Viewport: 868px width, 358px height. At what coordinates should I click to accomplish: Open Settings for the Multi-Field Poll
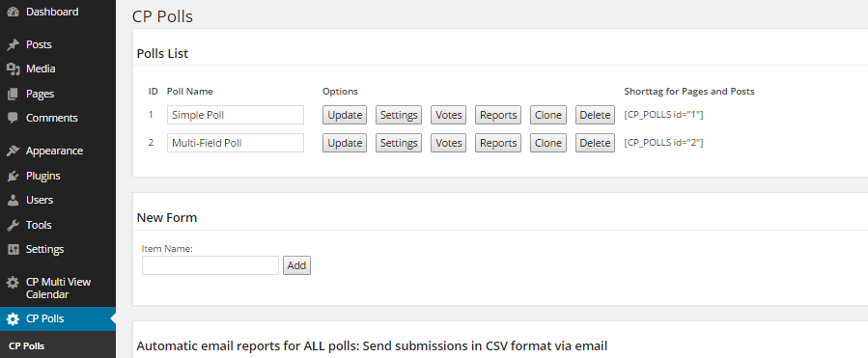point(399,143)
